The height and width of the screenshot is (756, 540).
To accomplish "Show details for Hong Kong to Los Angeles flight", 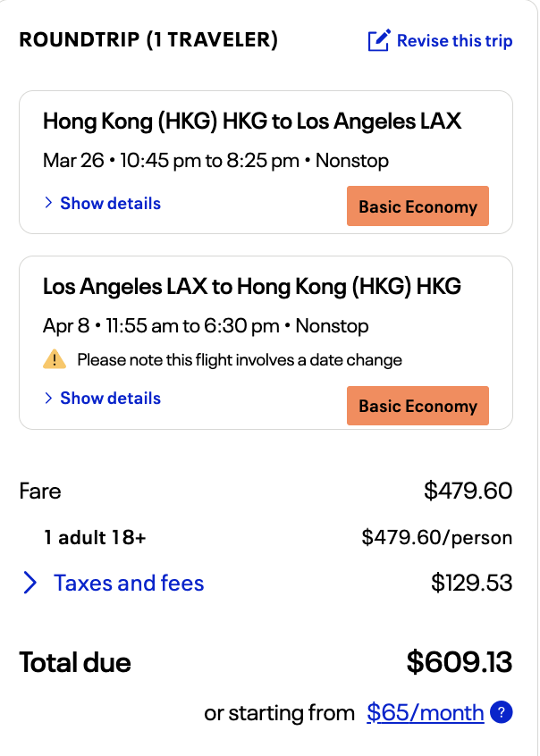I will pyautogui.click(x=110, y=204).
